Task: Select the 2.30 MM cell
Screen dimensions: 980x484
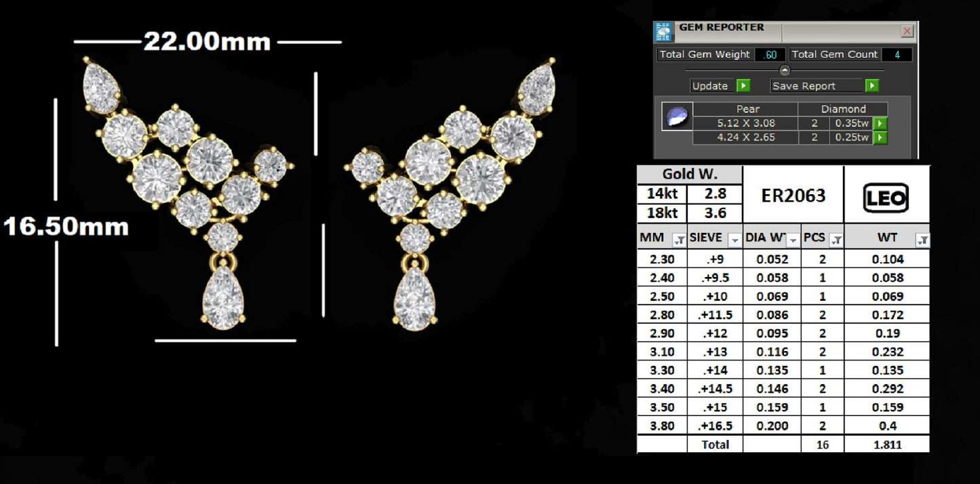Action: coord(662,259)
